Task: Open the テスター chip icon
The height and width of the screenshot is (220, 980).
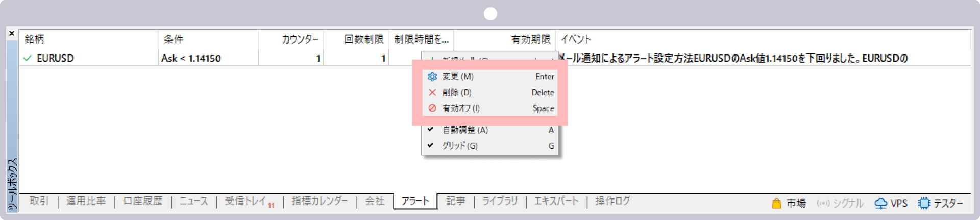Action: click(x=924, y=203)
